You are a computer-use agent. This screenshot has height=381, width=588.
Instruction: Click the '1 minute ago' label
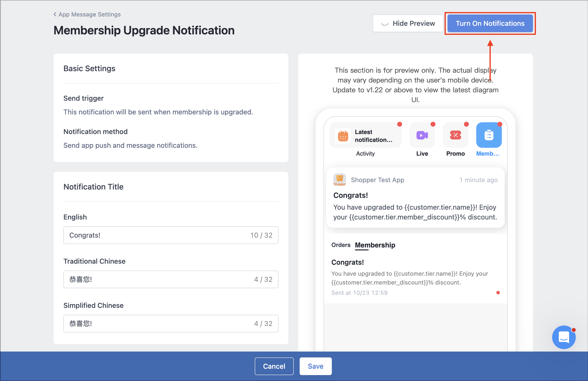(x=478, y=180)
